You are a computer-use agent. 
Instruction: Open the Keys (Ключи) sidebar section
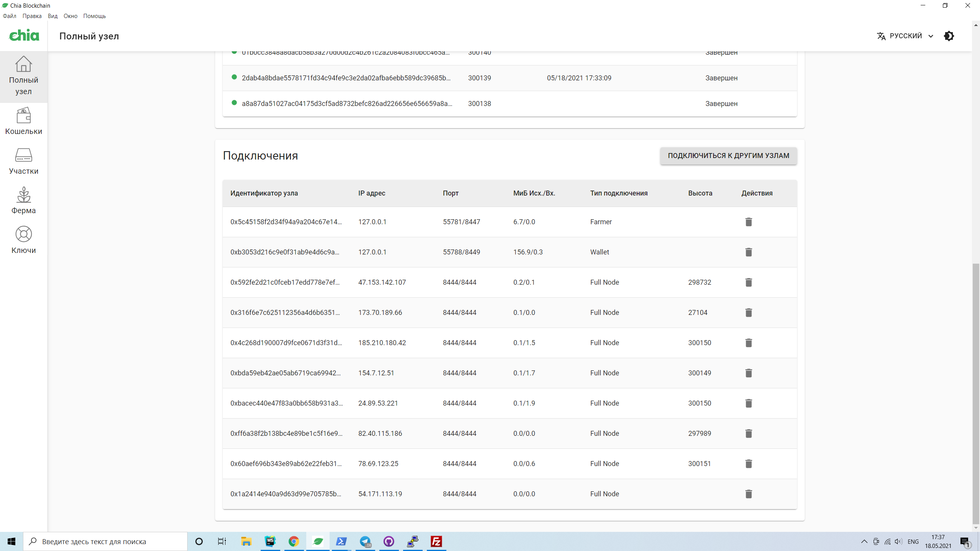[x=24, y=240]
